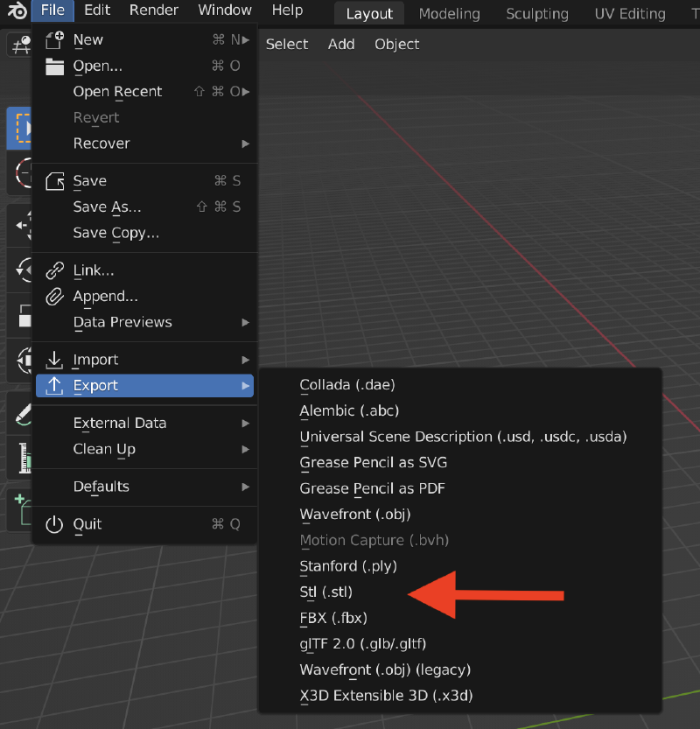
Task: Export as Collada (.dae)
Action: [x=459, y=385]
